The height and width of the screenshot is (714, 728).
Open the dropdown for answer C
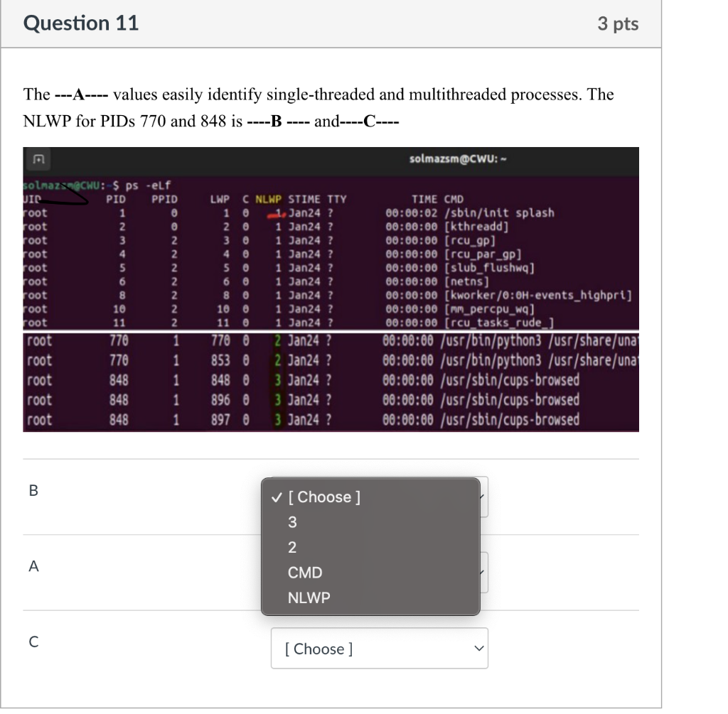379,648
